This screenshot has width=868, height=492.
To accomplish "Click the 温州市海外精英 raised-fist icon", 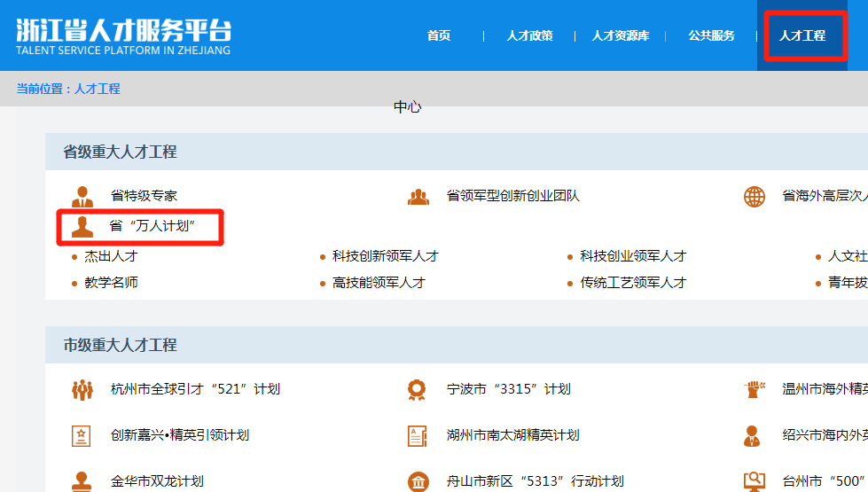I will [x=754, y=390].
